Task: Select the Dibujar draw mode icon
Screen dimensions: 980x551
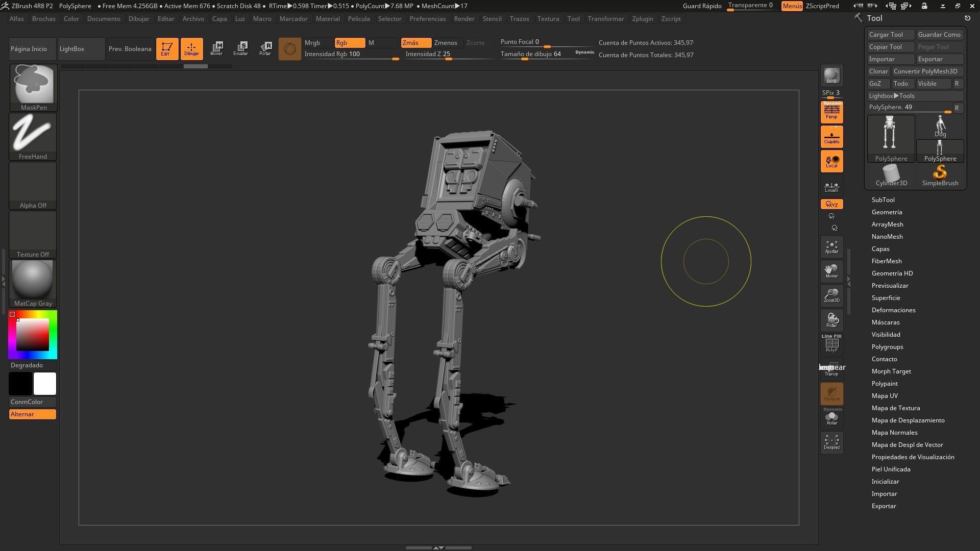Action: point(191,49)
